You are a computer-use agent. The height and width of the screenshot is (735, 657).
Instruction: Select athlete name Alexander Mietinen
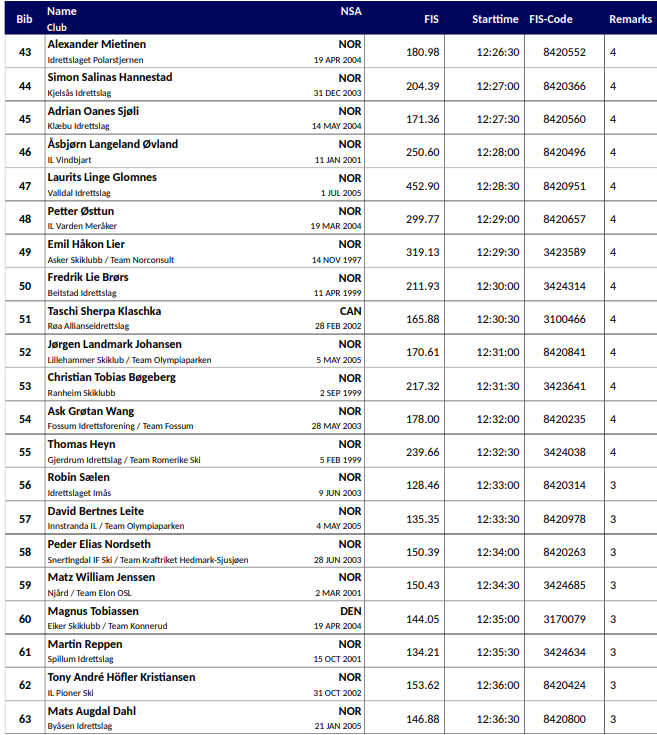(x=97, y=45)
